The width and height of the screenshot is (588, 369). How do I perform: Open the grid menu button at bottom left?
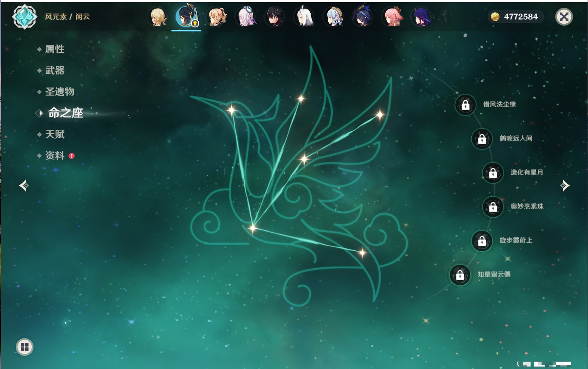coord(24,347)
